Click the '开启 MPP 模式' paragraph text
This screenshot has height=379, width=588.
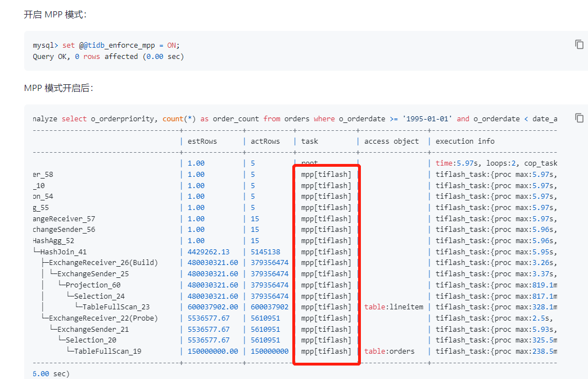55,15
